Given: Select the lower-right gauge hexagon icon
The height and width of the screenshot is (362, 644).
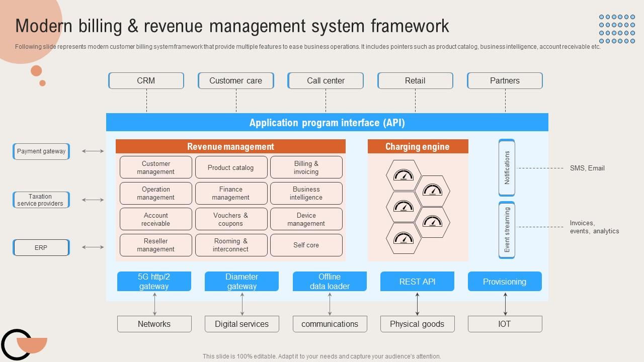Looking at the screenshot, I should [432, 222].
